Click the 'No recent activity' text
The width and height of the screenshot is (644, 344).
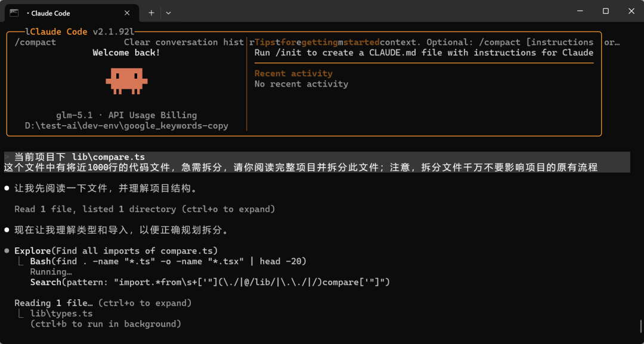[x=301, y=84]
